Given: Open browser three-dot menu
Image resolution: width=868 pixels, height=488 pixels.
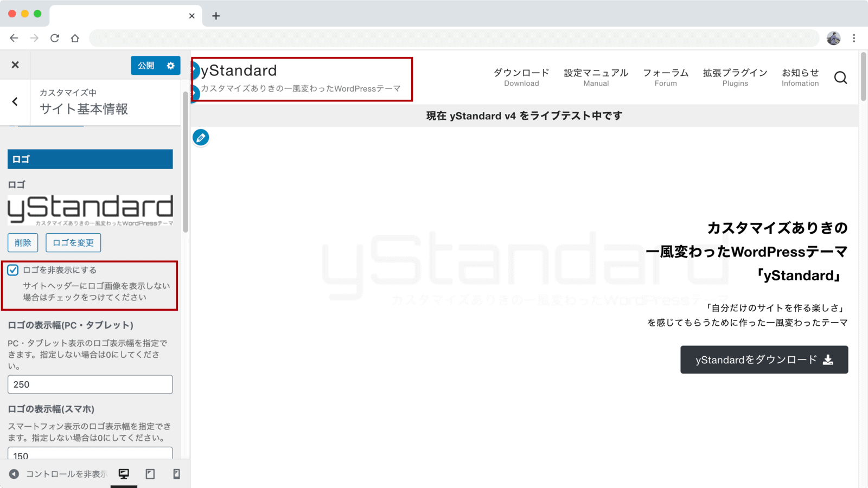Looking at the screenshot, I should point(854,38).
